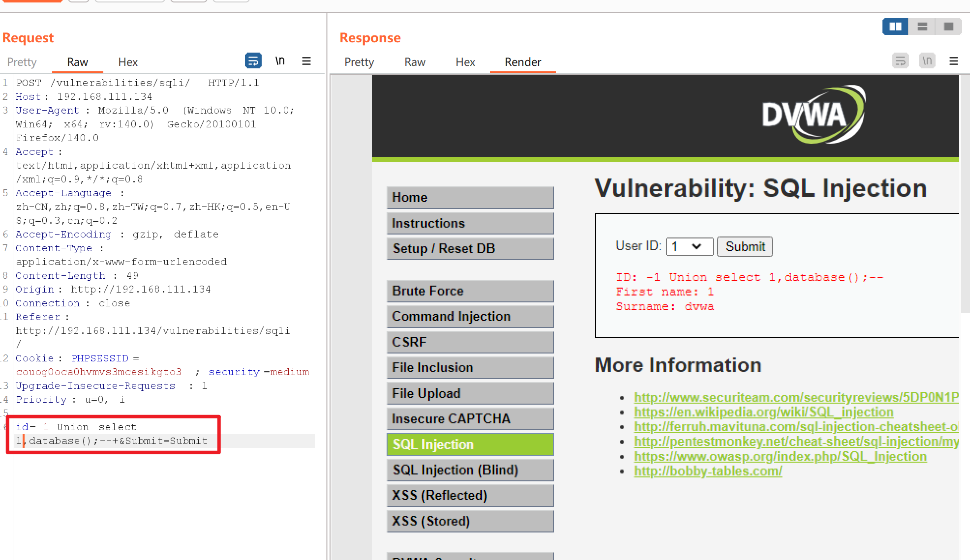
Task: Toggle non-printable characters \n in Request panel
Action: click(x=280, y=61)
